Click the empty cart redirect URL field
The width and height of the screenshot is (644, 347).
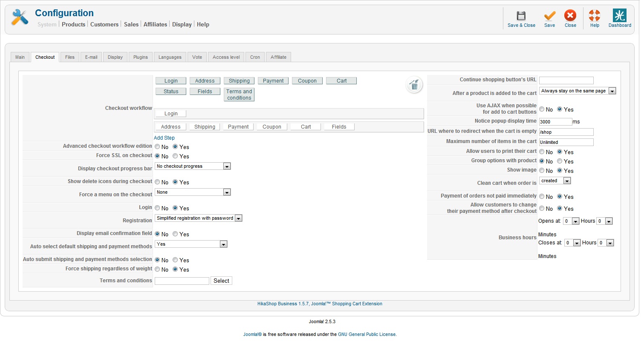(x=566, y=132)
